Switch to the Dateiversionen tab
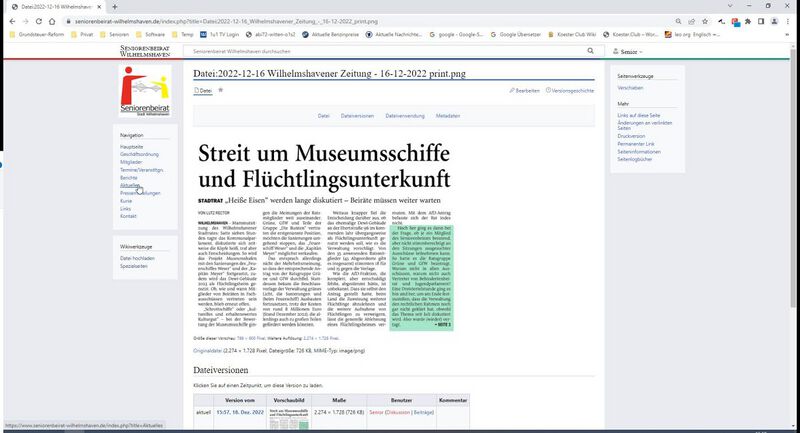The image size is (800, 433). (357, 115)
